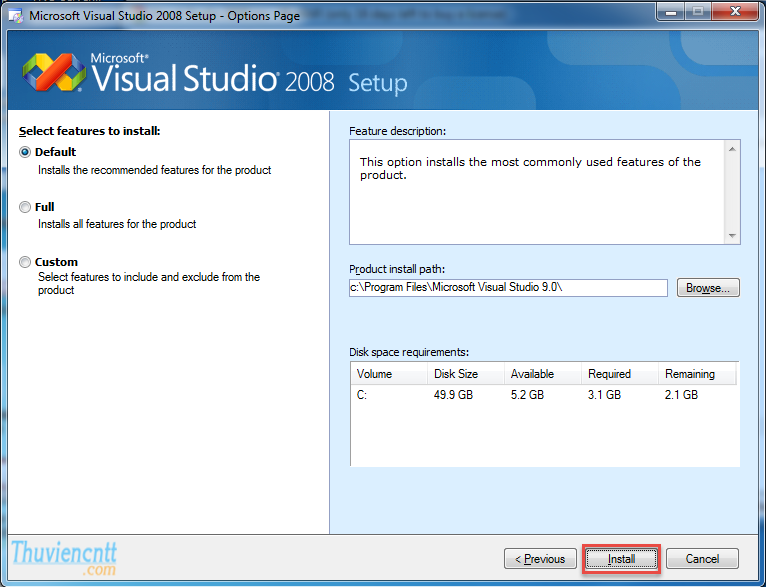Click the 2.1 GB remaining value

pos(681,395)
